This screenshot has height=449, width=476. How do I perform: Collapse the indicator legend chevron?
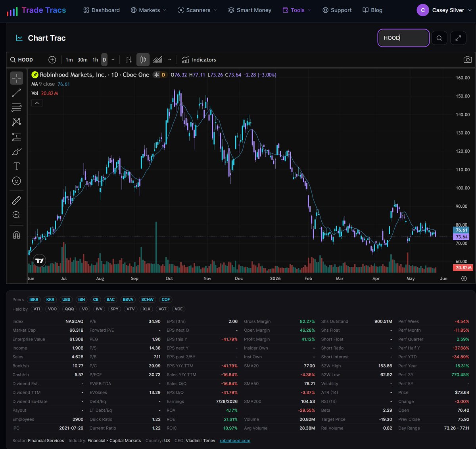(x=36, y=103)
